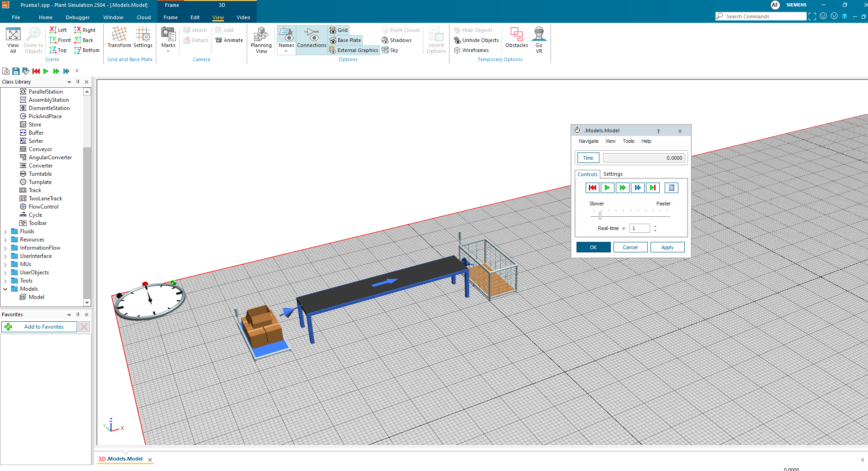Open the Planning View camera mode
The image size is (868, 471).
261,39
